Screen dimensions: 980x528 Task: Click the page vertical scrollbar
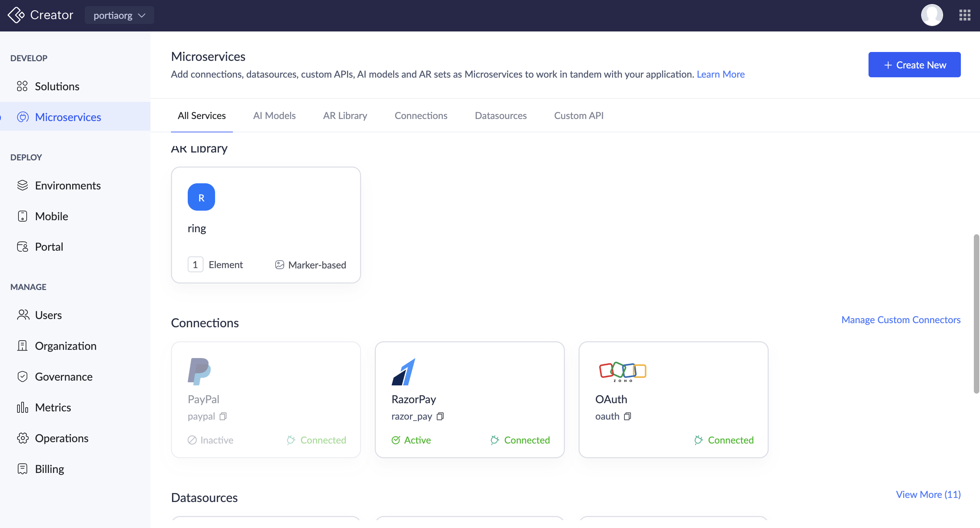976,314
